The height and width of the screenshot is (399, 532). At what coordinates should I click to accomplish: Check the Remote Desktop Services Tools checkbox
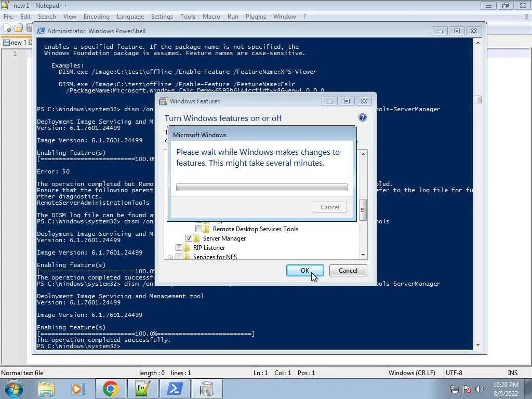click(199, 229)
